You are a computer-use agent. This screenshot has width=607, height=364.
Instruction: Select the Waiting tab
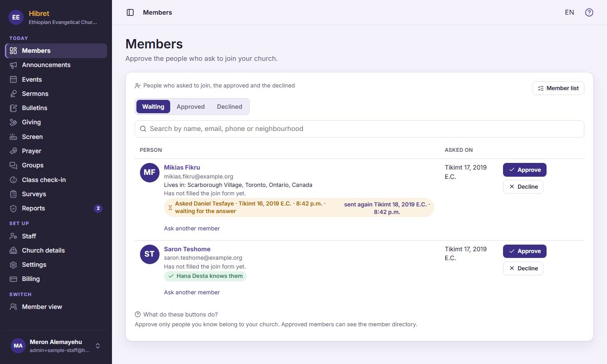153,107
